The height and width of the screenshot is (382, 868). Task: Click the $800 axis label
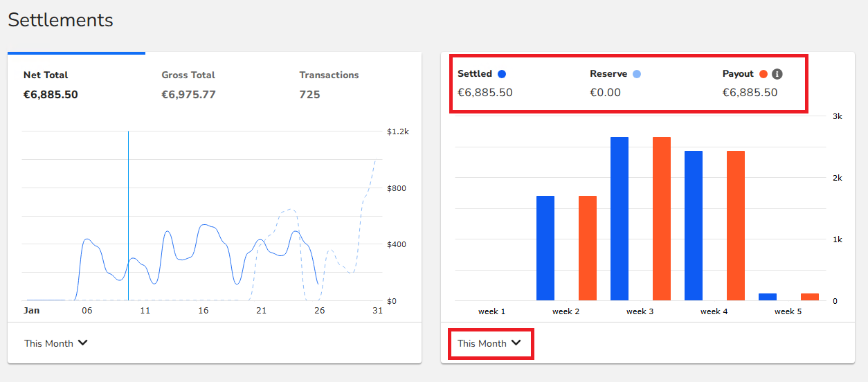396,188
